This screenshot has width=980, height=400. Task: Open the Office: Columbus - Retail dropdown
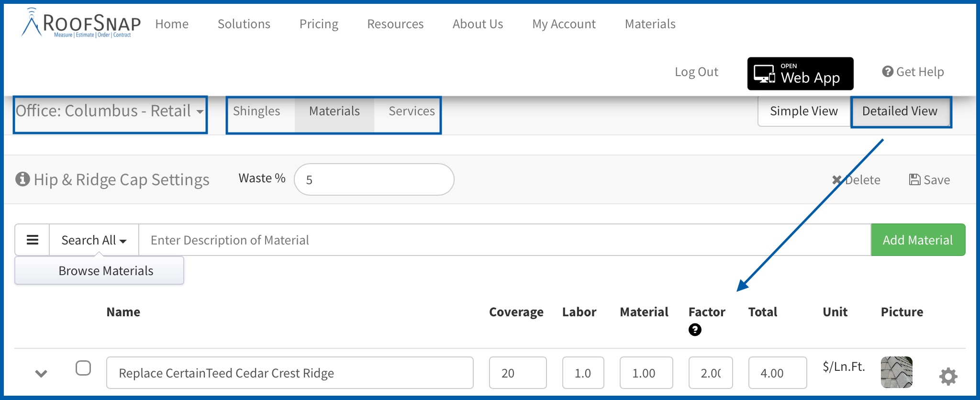click(x=110, y=111)
